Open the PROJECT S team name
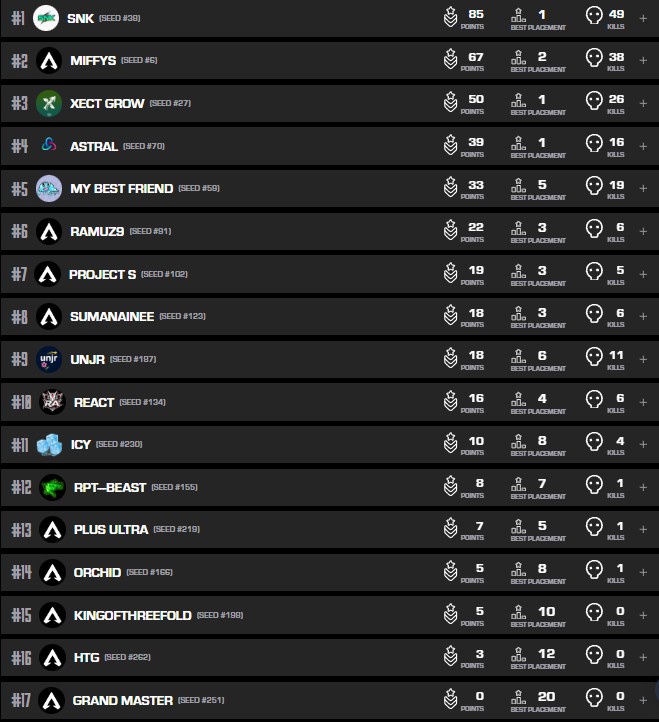The height and width of the screenshot is (722, 659). pyautogui.click(x=102, y=274)
